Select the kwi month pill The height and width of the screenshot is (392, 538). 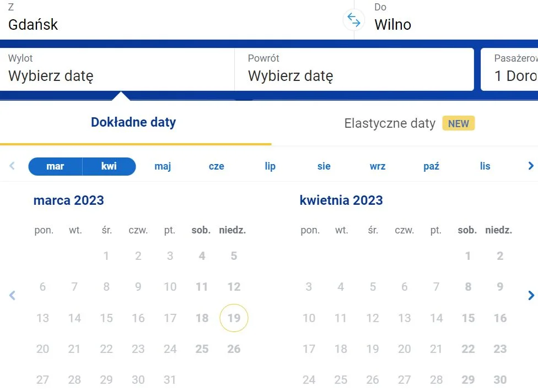point(109,166)
